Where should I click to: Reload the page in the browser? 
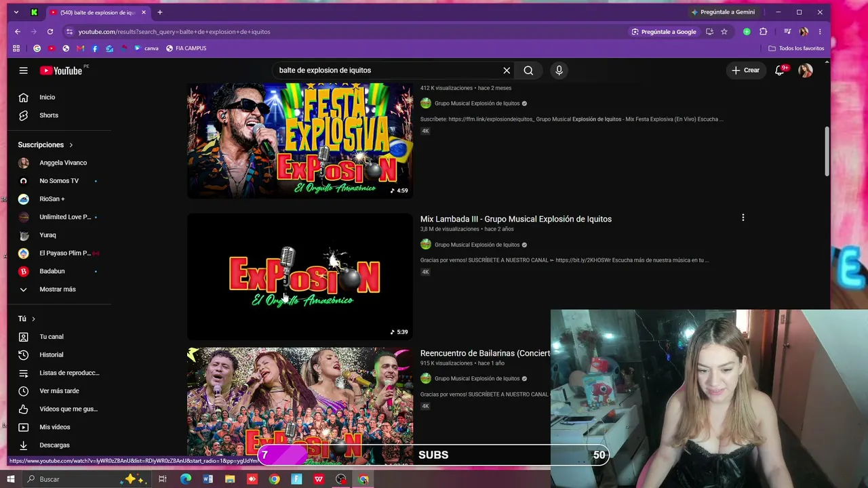tap(50, 32)
